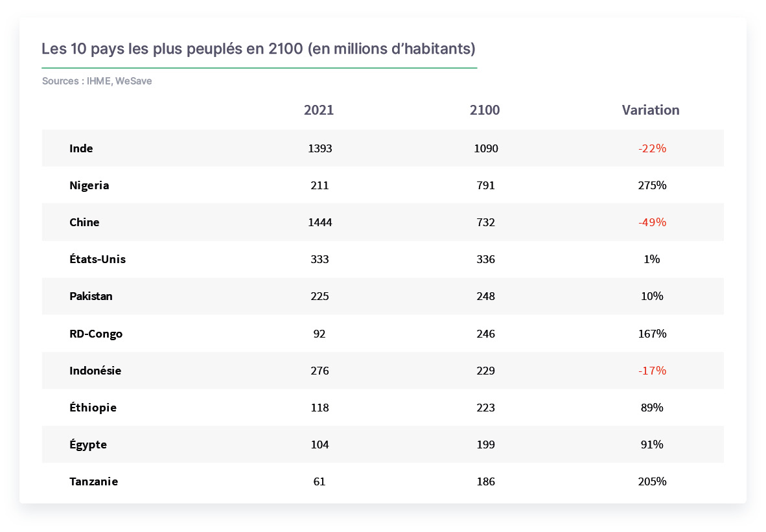
Task: Select the États-Unis row label
Action: pos(98,259)
